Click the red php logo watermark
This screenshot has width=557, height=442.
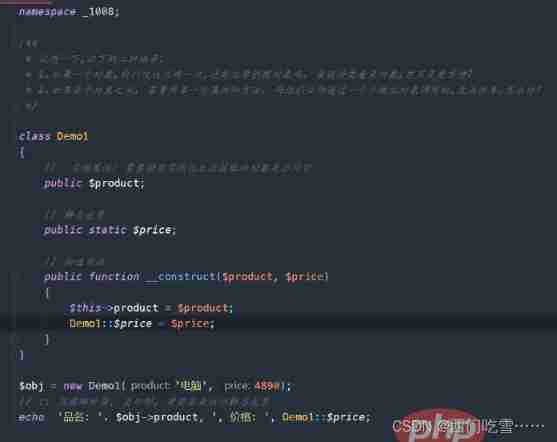pos(440,426)
